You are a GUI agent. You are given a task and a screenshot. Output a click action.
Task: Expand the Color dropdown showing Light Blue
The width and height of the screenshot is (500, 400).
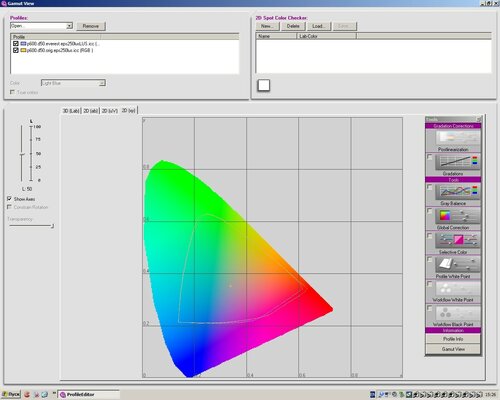[x=102, y=83]
